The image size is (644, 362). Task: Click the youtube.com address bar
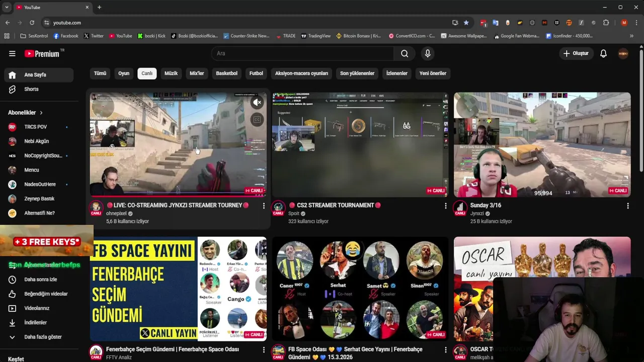click(x=247, y=23)
